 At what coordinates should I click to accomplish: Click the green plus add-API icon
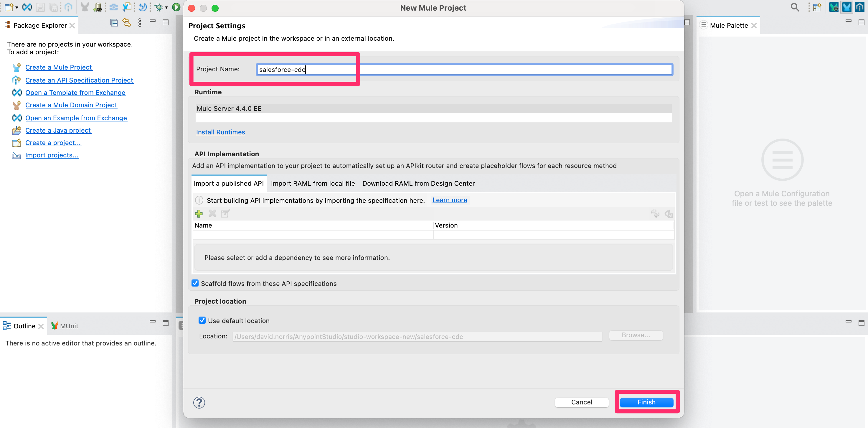pyautogui.click(x=199, y=214)
